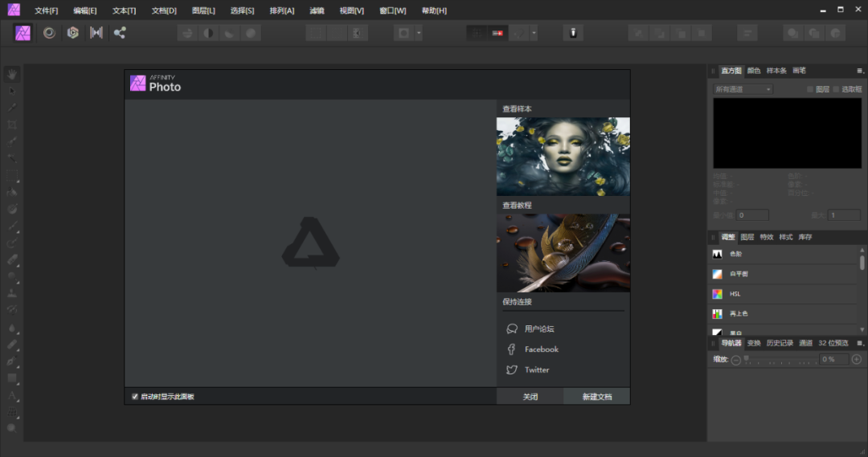Open the histogram panel options menu

coord(860,71)
